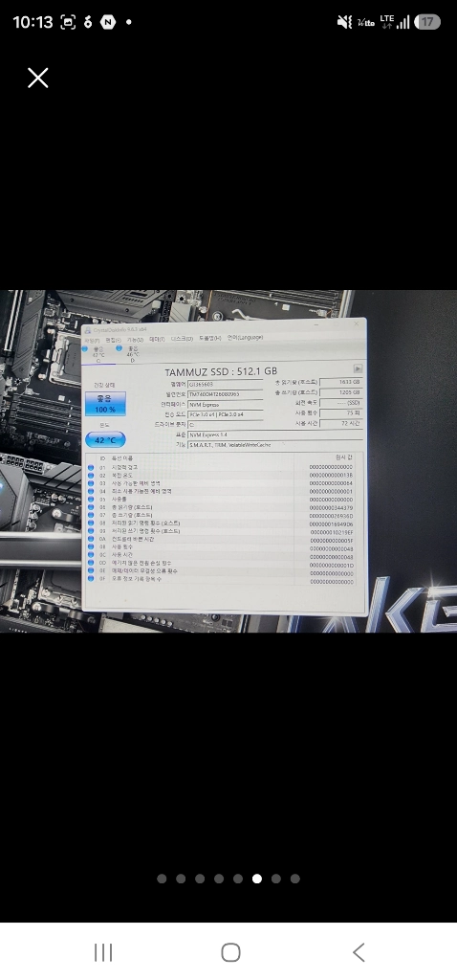Click the firmware field GI365603
Screen dimensions: 457x980
point(226,384)
